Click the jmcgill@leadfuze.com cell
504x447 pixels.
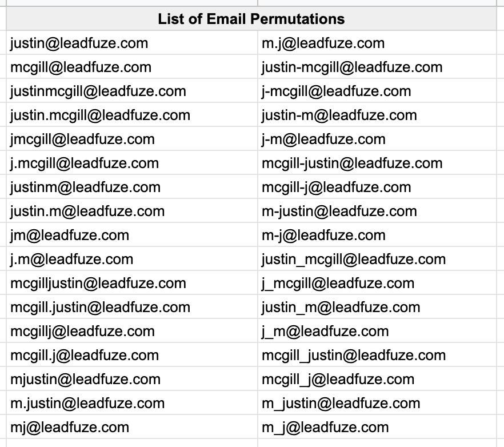point(82,139)
